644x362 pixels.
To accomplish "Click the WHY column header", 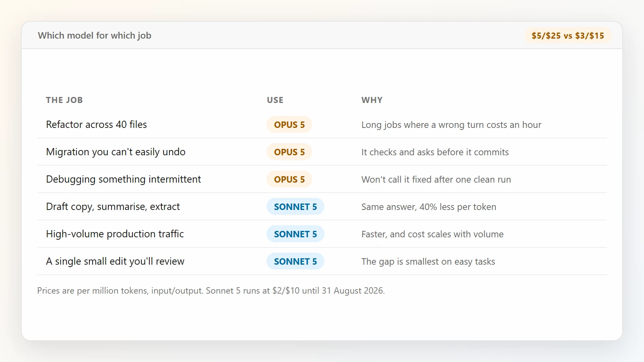I will click(372, 100).
